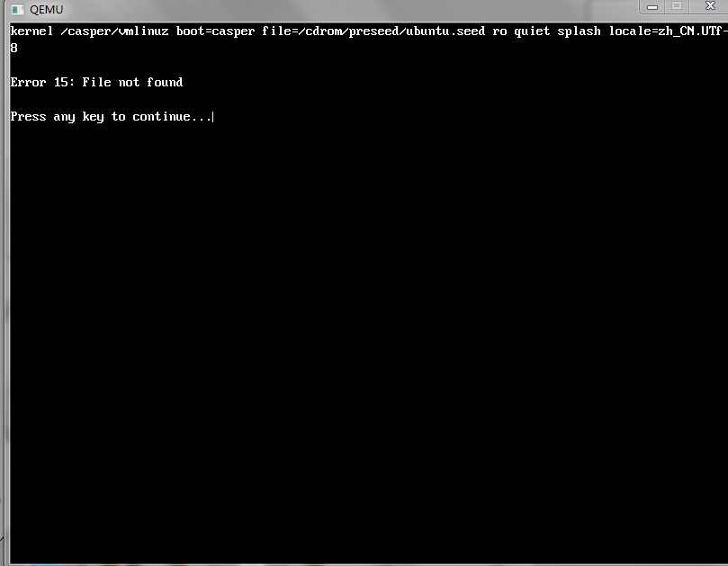Click the 'boot=casper' parameter text
The height and width of the screenshot is (566, 728).
(215, 31)
